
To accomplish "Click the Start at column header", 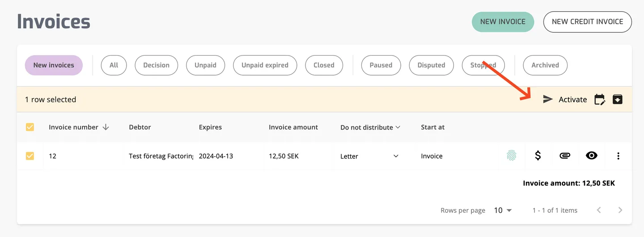I will [x=432, y=127].
